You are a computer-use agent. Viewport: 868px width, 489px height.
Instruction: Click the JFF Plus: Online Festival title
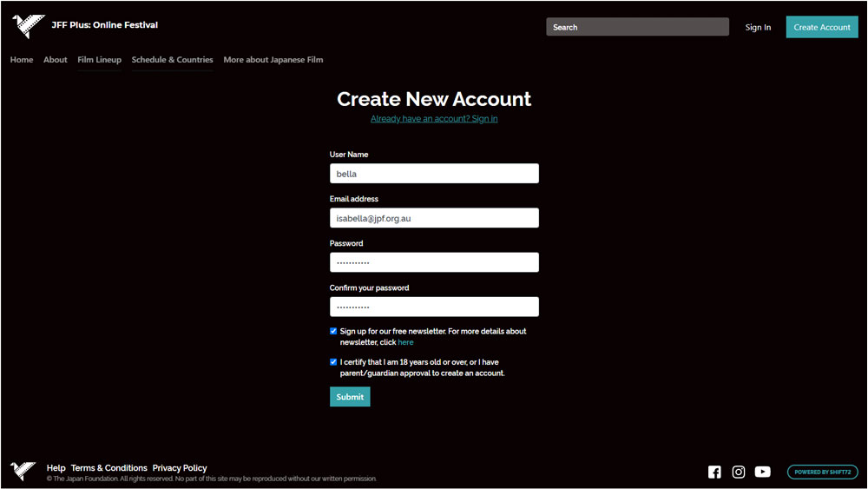pos(105,25)
